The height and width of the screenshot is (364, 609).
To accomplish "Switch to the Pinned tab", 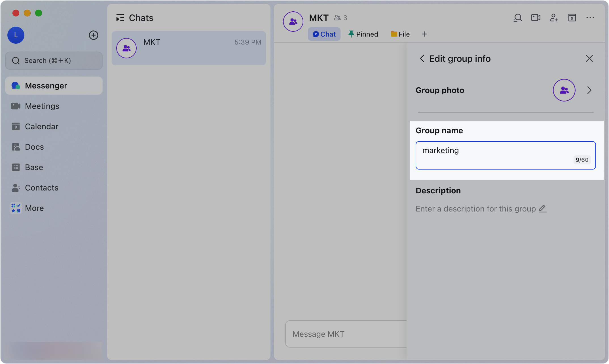I will coord(363,34).
